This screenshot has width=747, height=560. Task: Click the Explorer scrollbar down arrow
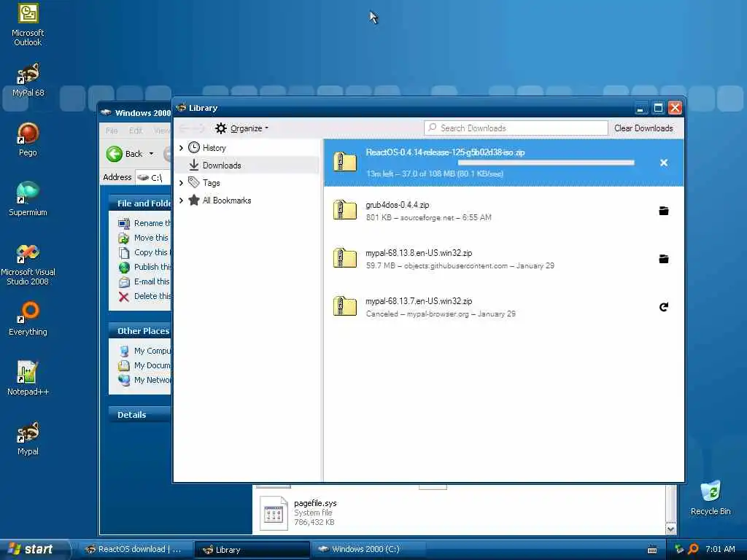pos(671,529)
